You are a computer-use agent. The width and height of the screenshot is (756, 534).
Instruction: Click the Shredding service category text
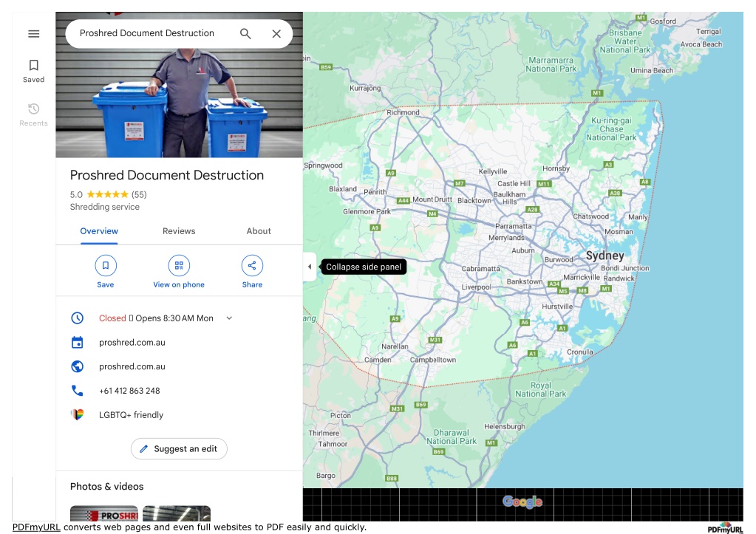click(105, 207)
